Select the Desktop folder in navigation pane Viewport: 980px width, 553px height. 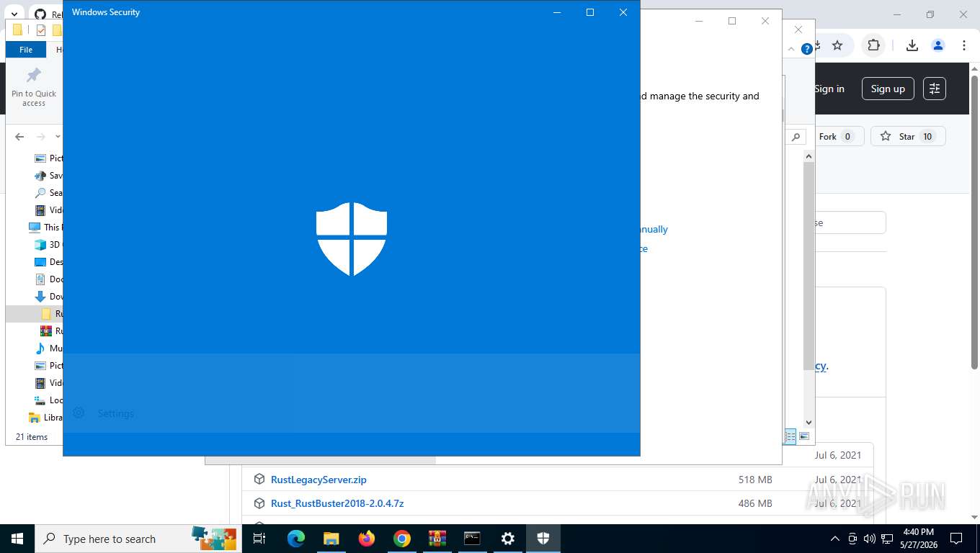coord(49,261)
